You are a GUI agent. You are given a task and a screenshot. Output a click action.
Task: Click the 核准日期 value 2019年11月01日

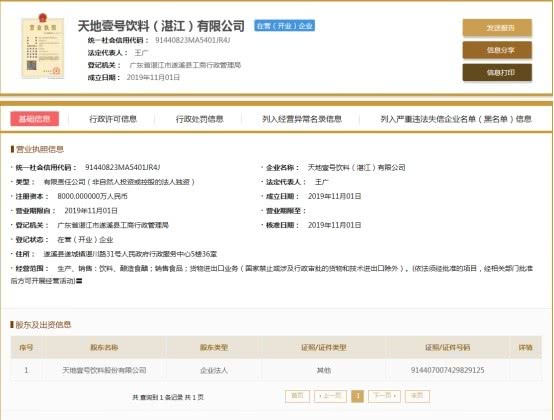tap(335, 225)
